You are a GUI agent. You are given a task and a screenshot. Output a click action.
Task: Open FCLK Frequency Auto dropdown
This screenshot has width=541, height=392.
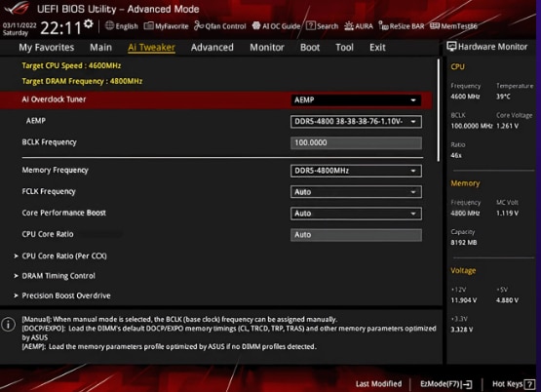pos(356,192)
